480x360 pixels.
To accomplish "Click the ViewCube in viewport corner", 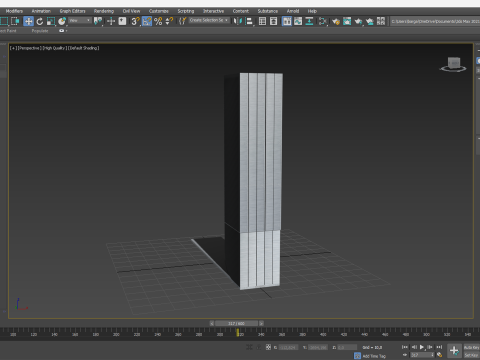I will coord(453,64).
